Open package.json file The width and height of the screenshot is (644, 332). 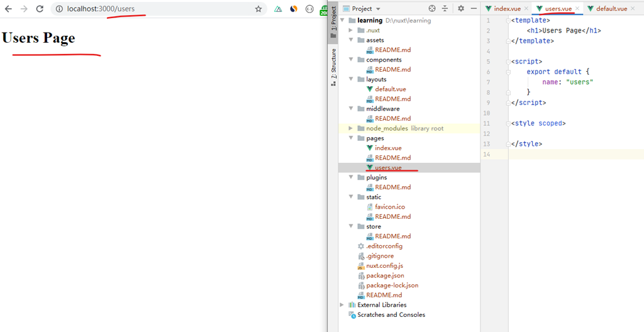(x=385, y=275)
